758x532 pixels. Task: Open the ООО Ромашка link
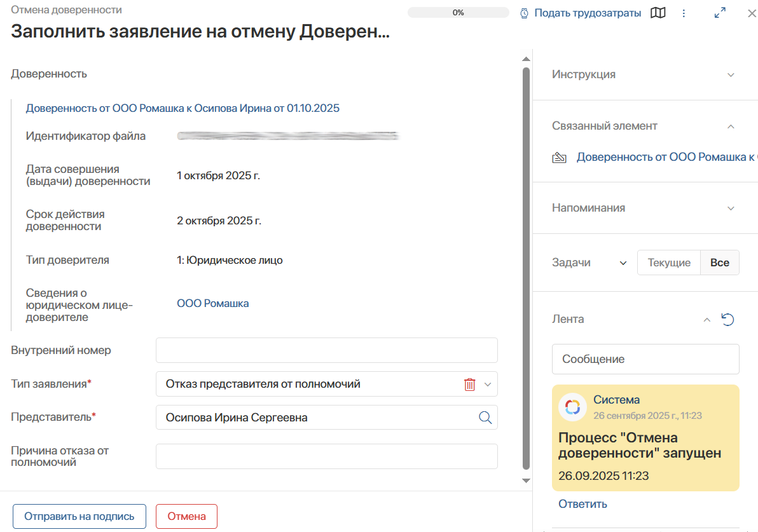[213, 303]
